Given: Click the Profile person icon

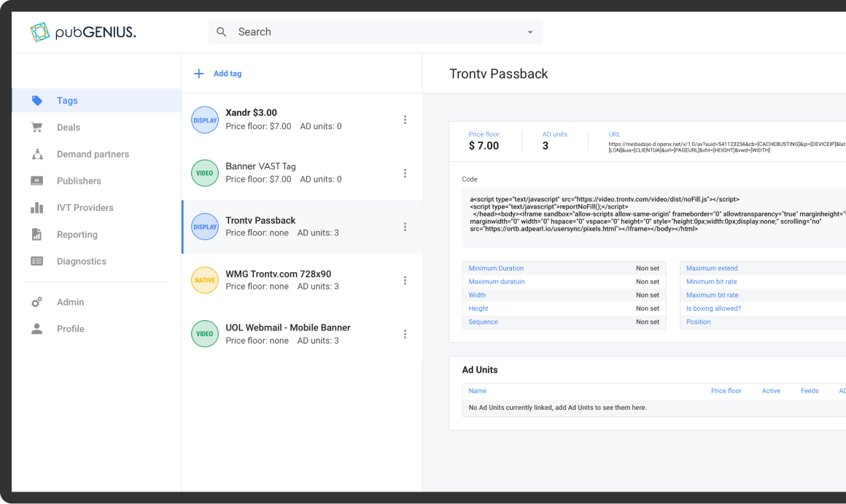Looking at the screenshot, I should coord(36,329).
